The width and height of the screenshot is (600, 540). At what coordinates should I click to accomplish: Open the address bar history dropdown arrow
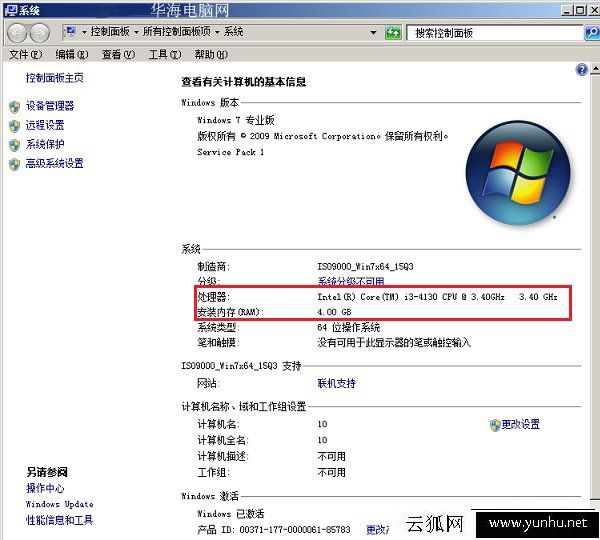click(373, 33)
